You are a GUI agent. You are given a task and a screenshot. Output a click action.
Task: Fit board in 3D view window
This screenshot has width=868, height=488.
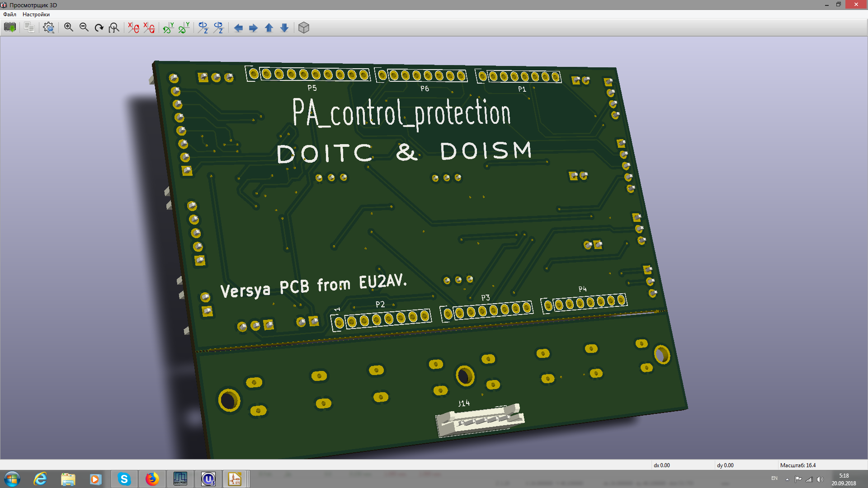tap(114, 28)
